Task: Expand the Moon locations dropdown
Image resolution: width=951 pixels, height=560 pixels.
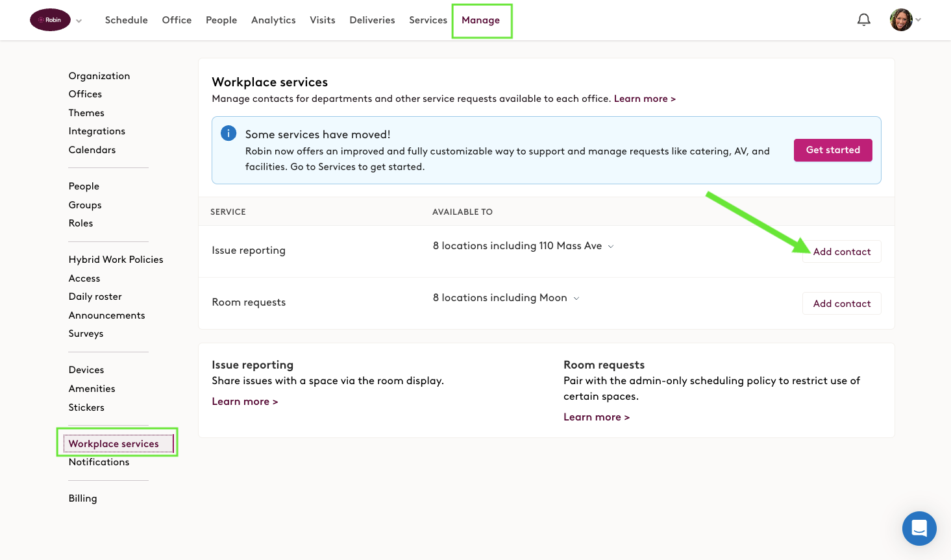Action: (x=506, y=298)
